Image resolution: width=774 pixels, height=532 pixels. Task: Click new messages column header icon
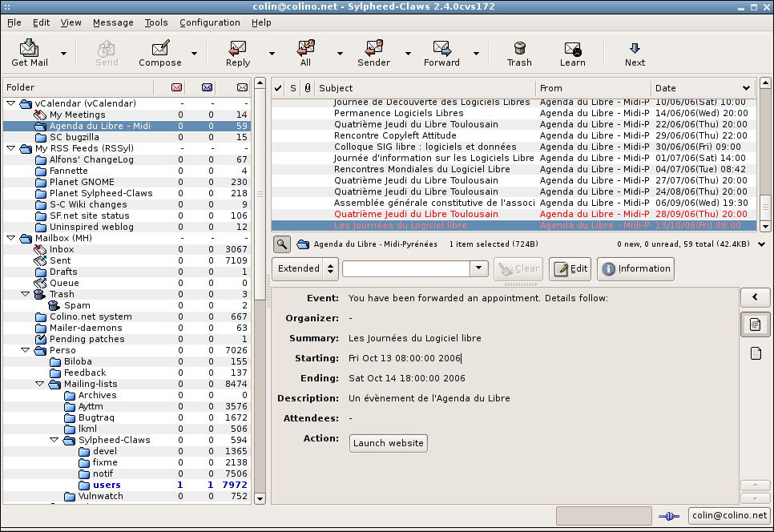point(177,87)
